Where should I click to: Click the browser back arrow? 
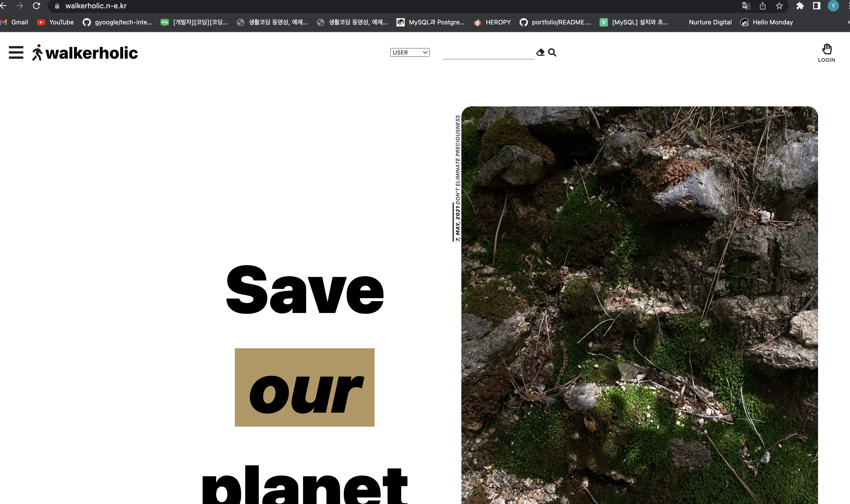pos(3,6)
